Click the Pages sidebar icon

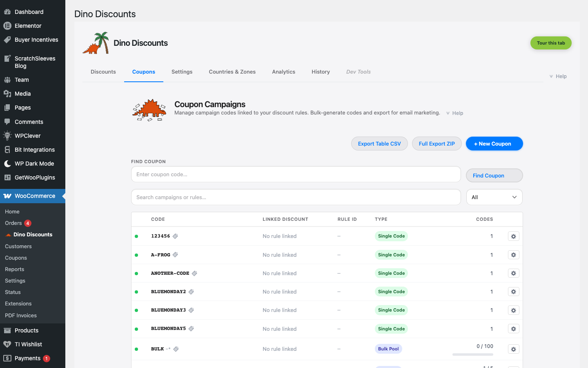[7, 108]
